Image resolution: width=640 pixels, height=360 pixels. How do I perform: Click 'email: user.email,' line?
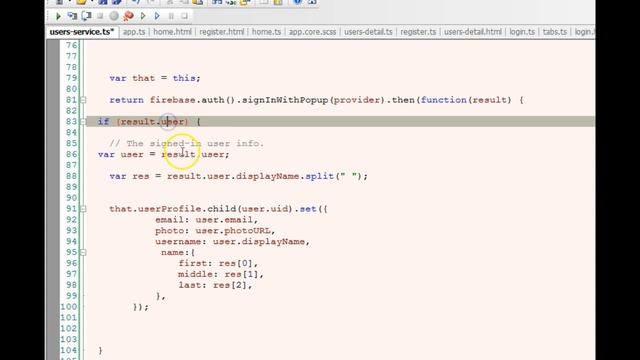(x=207, y=220)
